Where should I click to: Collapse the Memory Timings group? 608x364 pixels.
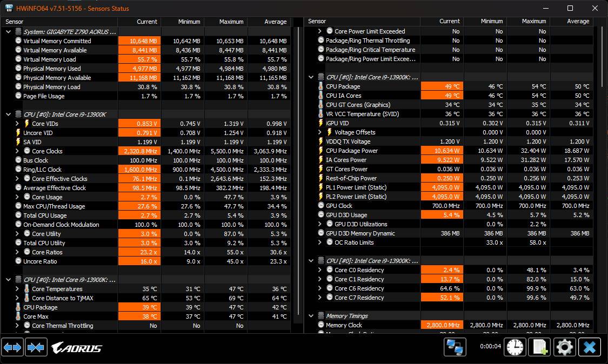(x=311, y=316)
